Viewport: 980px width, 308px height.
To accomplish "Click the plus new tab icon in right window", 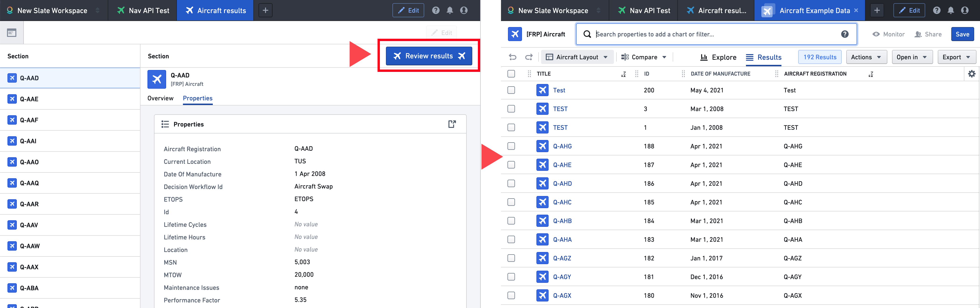I will pos(877,10).
